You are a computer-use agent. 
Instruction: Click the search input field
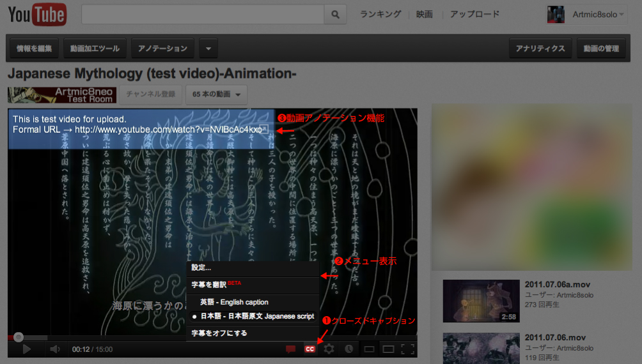203,15
